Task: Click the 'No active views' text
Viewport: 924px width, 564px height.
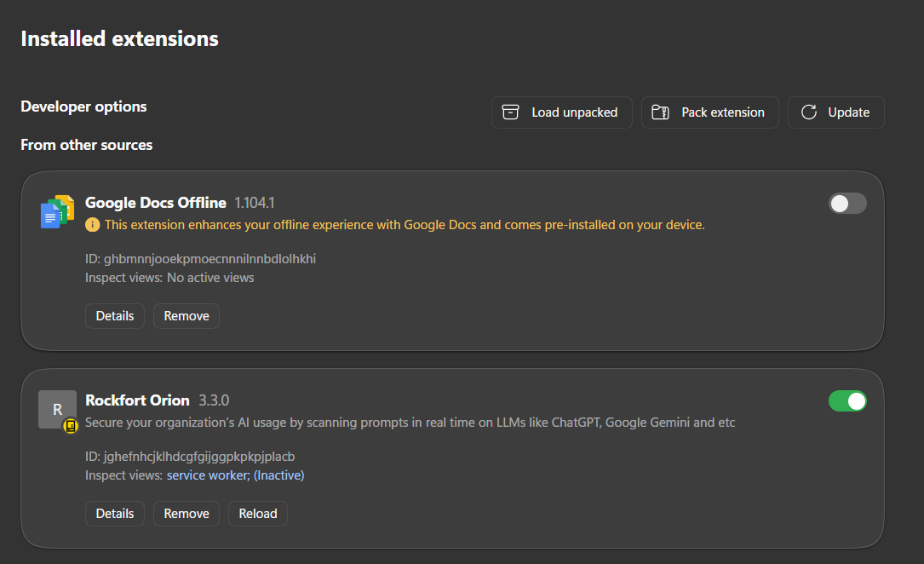Action: tap(210, 278)
